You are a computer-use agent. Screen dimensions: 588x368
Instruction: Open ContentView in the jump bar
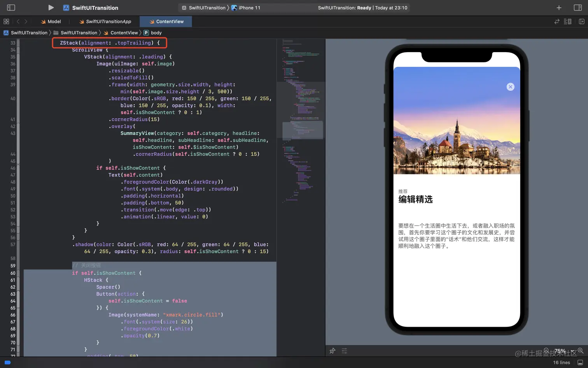tap(121, 33)
